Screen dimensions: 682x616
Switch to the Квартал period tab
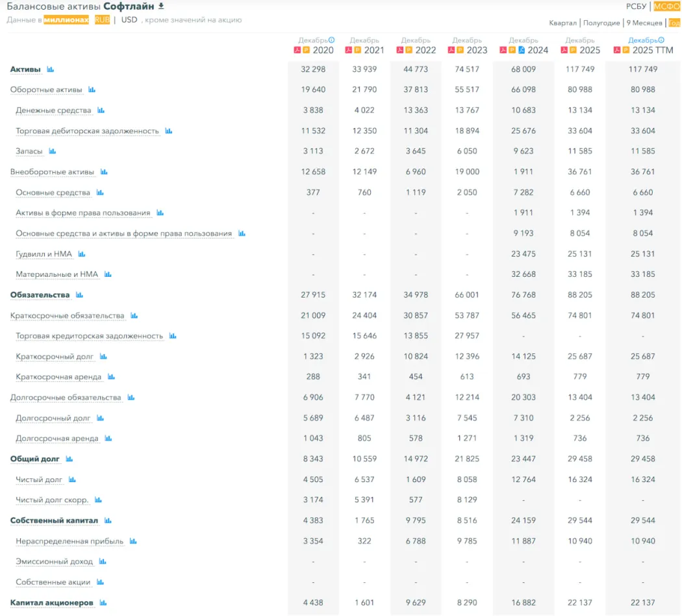[x=562, y=23]
